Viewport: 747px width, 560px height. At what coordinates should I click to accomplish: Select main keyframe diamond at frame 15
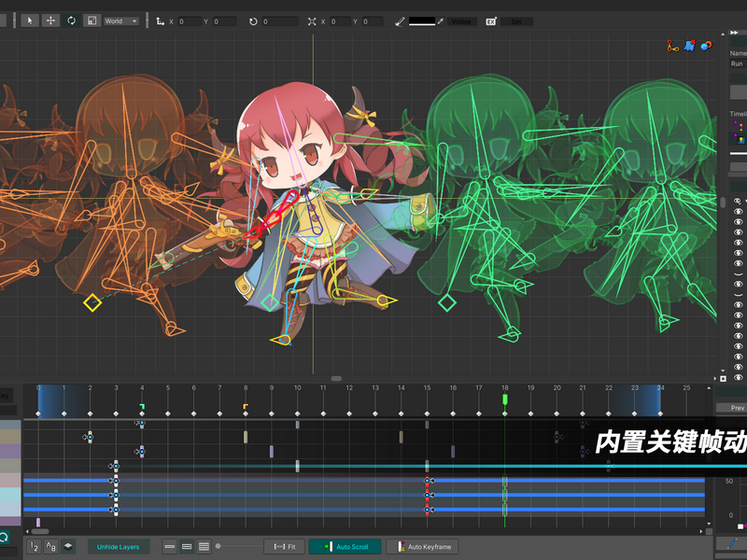[427, 413]
